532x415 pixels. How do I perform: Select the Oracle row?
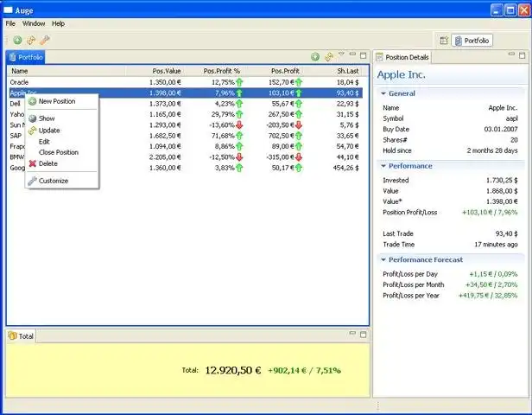(186, 82)
